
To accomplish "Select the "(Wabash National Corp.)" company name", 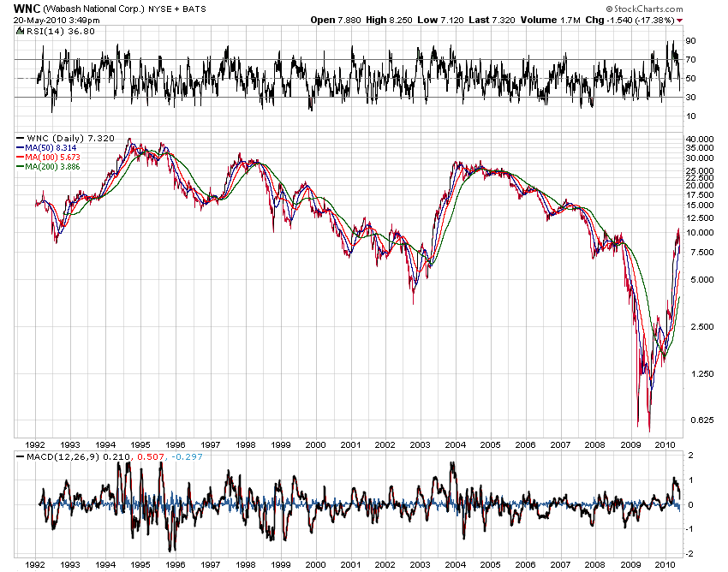I will pos(94,9).
